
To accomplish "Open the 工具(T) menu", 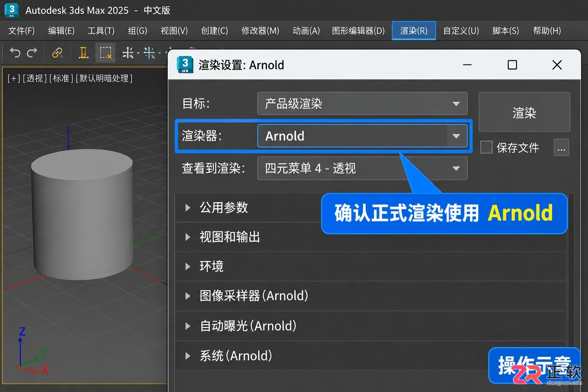I will click(x=101, y=31).
